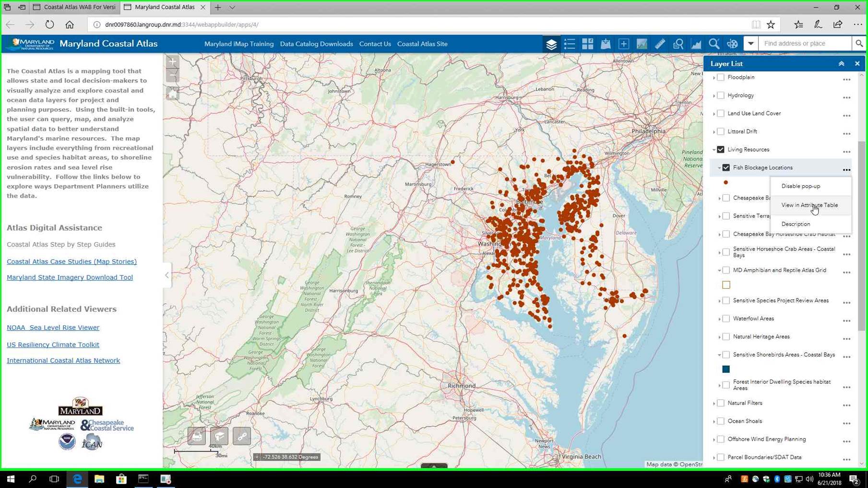
Task: Select Disable pop-up from the context menu
Action: point(800,186)
